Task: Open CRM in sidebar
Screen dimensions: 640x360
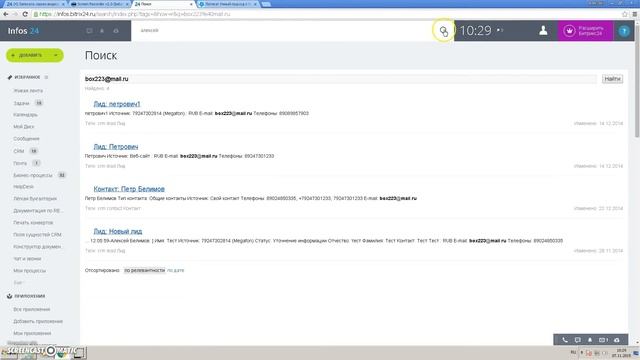Action: 19,151
